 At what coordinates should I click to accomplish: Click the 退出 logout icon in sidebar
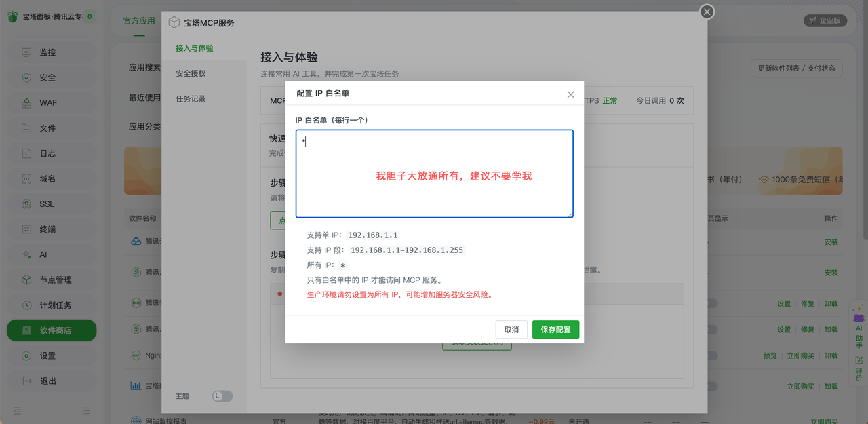pyautogui.click(x=26, y=381)
